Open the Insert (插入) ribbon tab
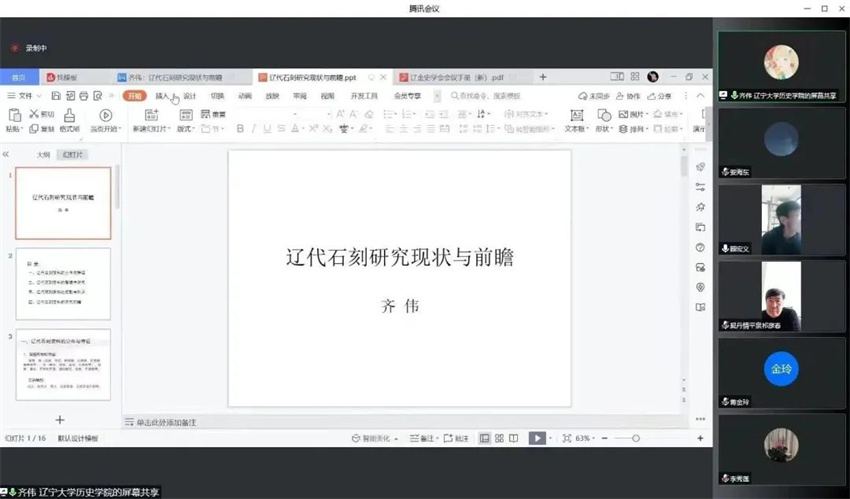The image size is (850, 499). (162, 96)
